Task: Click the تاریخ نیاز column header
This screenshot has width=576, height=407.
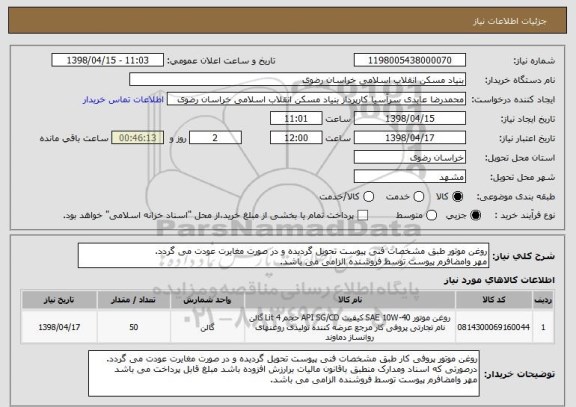Action: point(59,300)
